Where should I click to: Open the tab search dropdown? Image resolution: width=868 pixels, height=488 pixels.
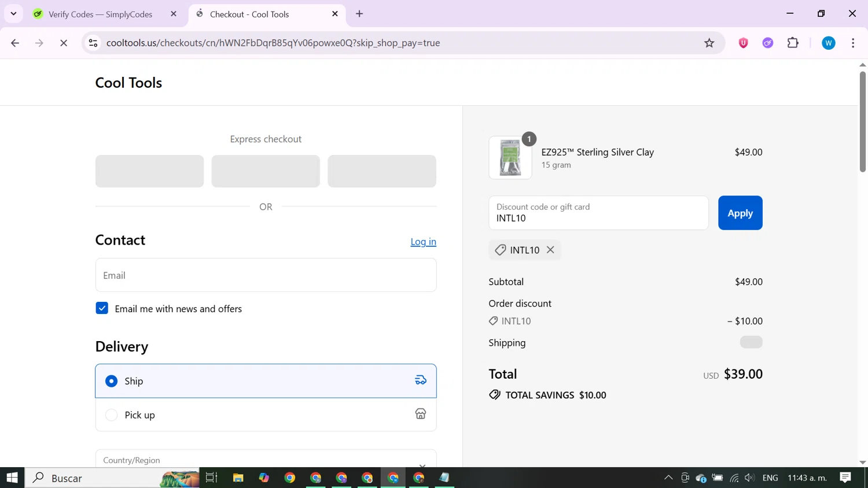click(x=13, y=14)
